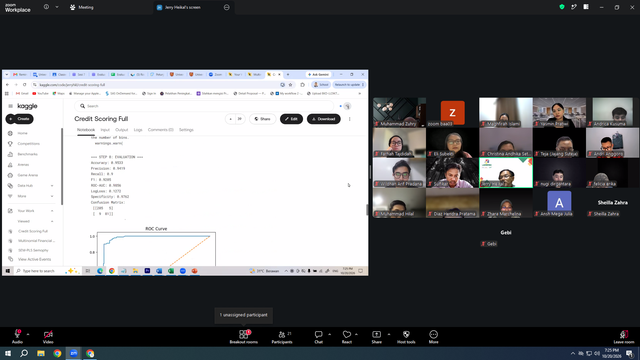Click the green encryption shield icon
Screen dimensions: 640x360
tap(562, 7)
